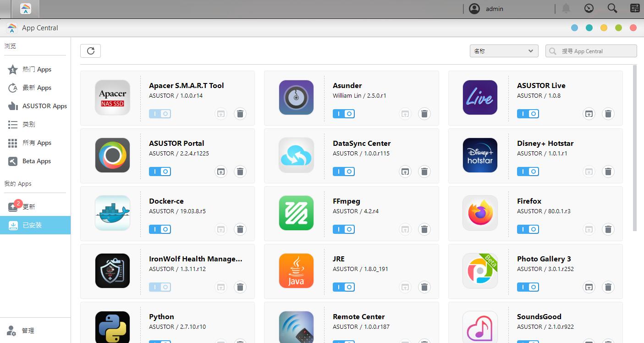
Task: Remove JRE via trash icon
Action: [424, 287]
